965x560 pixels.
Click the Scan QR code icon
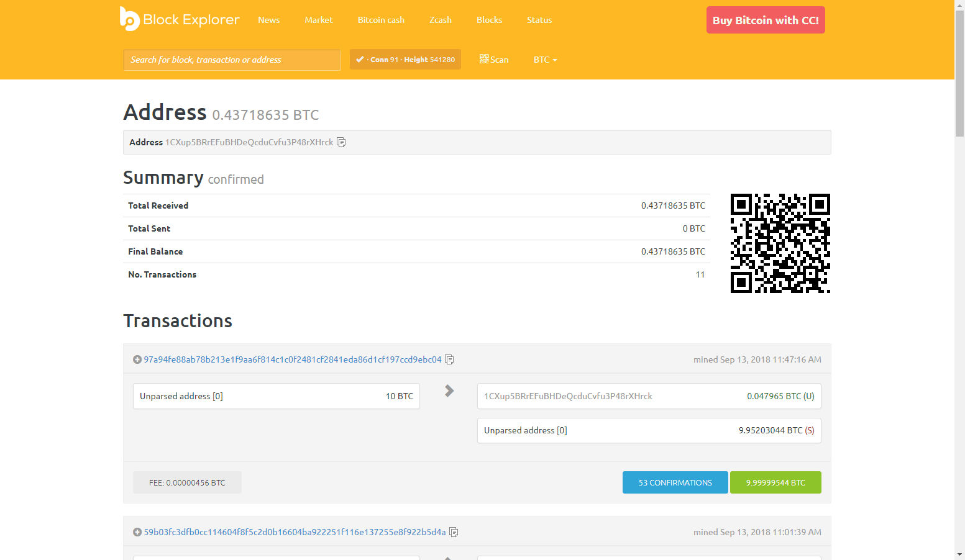tap(484, 59)
